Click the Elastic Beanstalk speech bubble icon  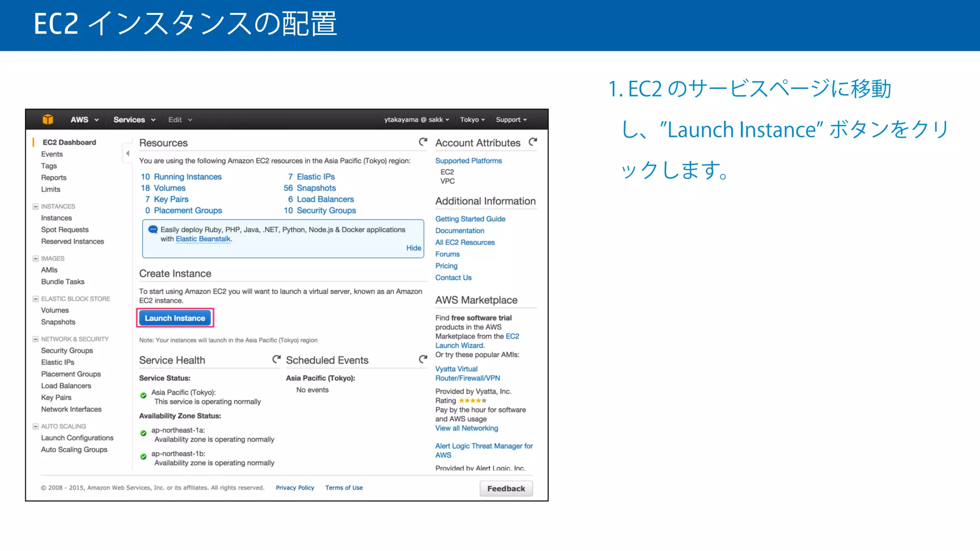153,230
